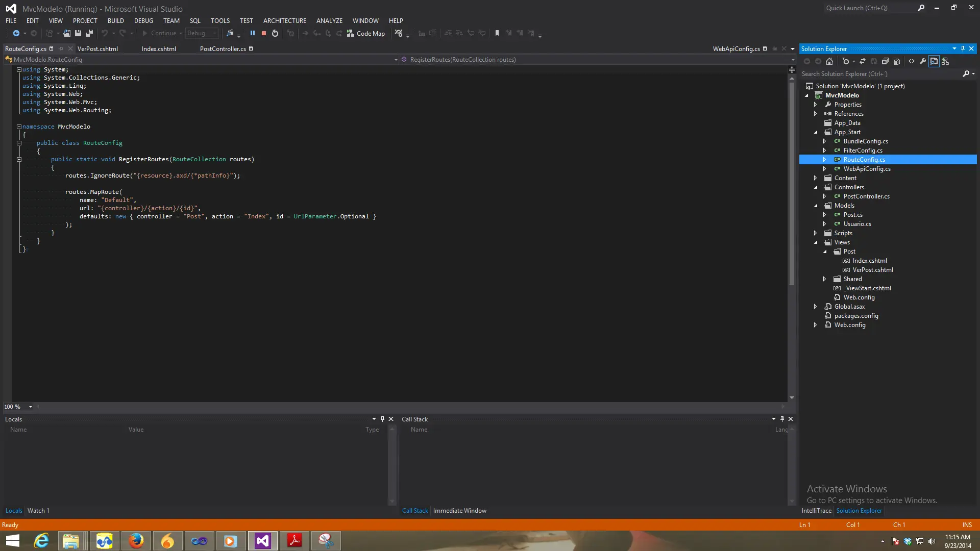Open File Explorer from the taskbar
This screenshot has width=980, height=551.
[x=70, y=541]
